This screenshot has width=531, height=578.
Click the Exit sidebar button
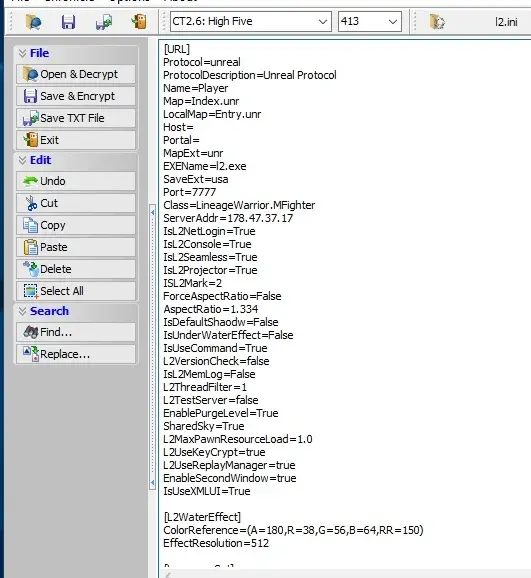click(x=76, y=140)
